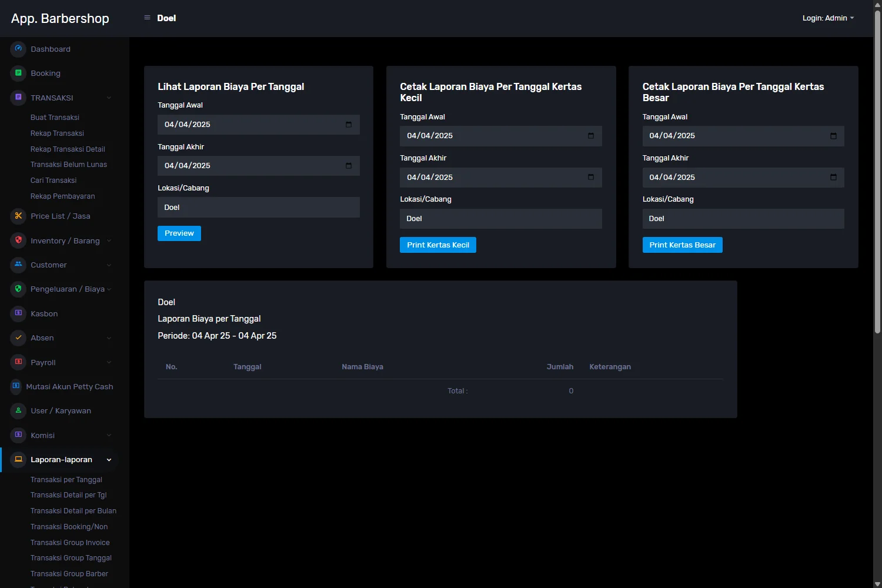Open calendar picker for Lihat Laporan Tanggal Akhir
The height and width of the screenshot is (588, 882).
coord(349,166)
